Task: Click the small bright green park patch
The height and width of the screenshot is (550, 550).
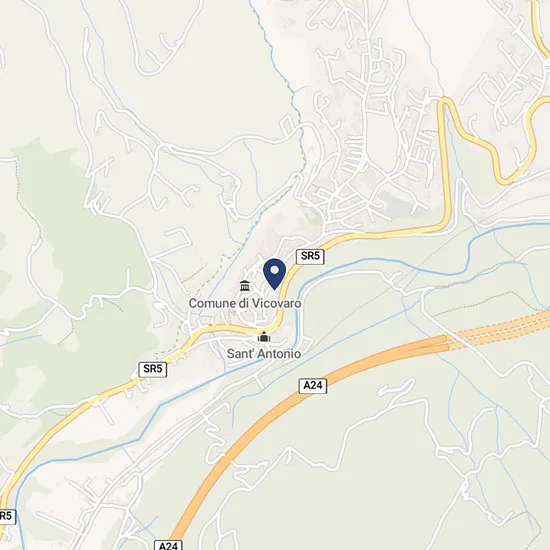Action: click(x=313, y=216)
